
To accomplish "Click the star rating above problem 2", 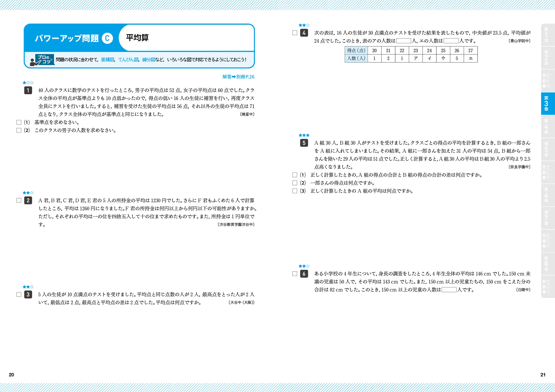I will tap(28, 193).
